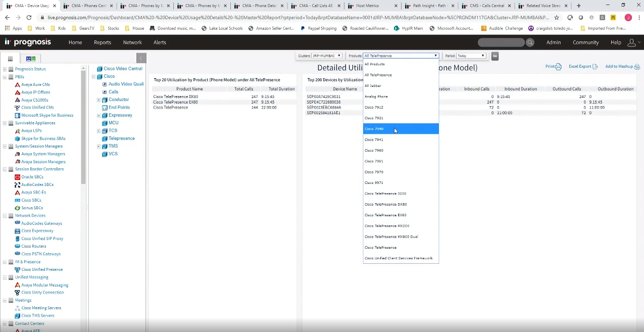Reload the page with browser refresh icon
Screen dimensions: 644x332
coord(29,17)
